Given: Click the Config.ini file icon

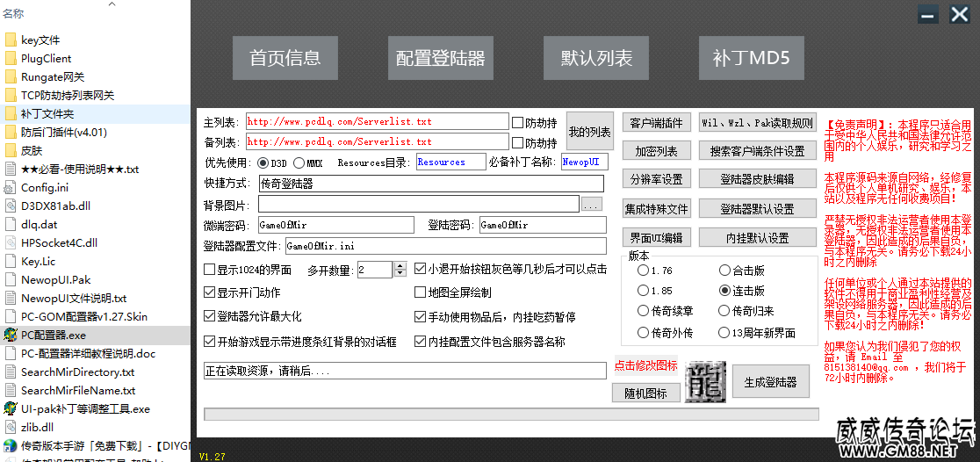Looking at the screenshot, I should tap(11, 187).
